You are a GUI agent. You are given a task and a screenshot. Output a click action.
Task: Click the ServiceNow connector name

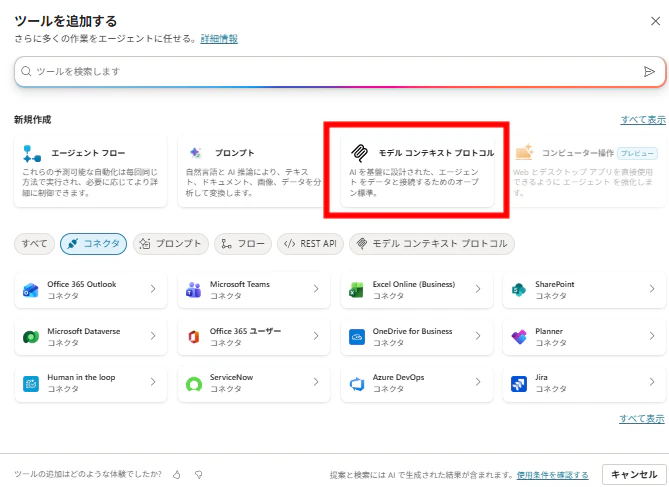(231, 377)
